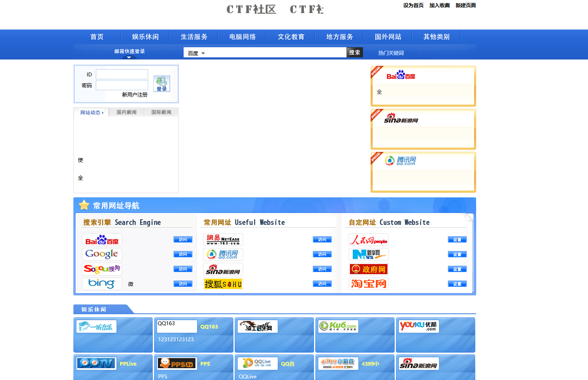Image resolution: width=588 pixels, height=380 pixels.
Task: Click the Bing logo
Action: point(102,284)
